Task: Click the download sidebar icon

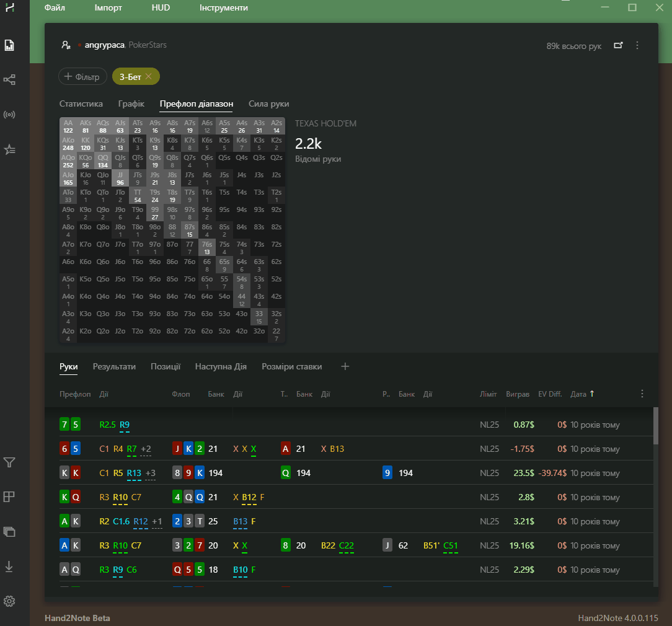Action: click(9, 566)
